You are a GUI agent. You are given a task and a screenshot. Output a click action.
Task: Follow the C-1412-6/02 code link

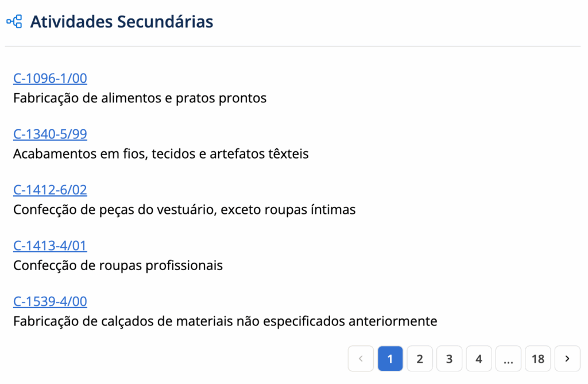coord(50,190)
